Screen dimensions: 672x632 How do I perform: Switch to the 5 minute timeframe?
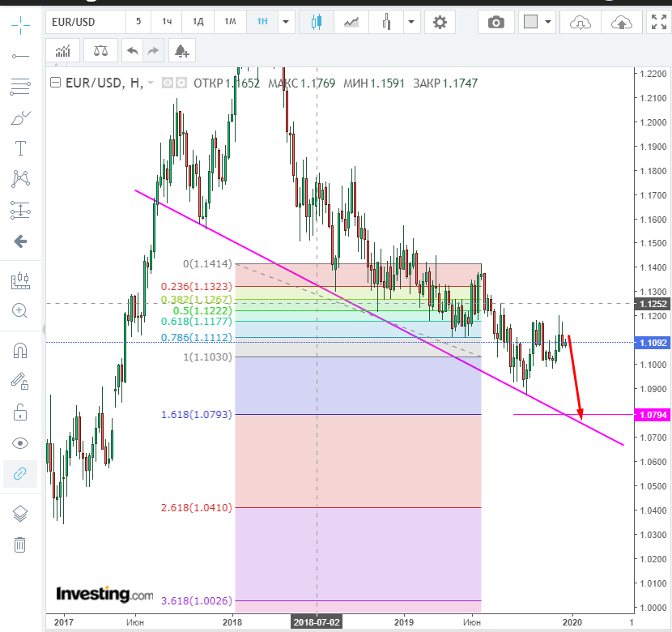(x=138, y=21)
